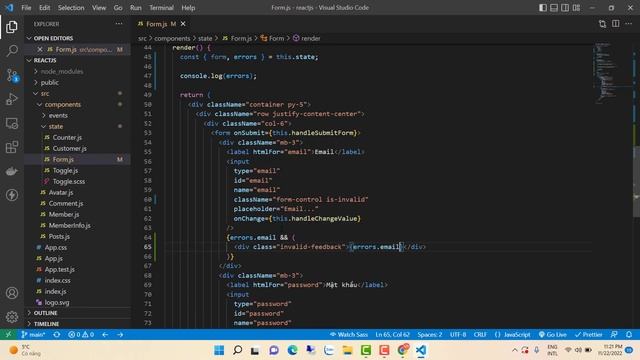Image resolution: width=640 pixels, height=360 pixels.
Task: Open Counter.js in the explorer
Action: pos(78,138)
